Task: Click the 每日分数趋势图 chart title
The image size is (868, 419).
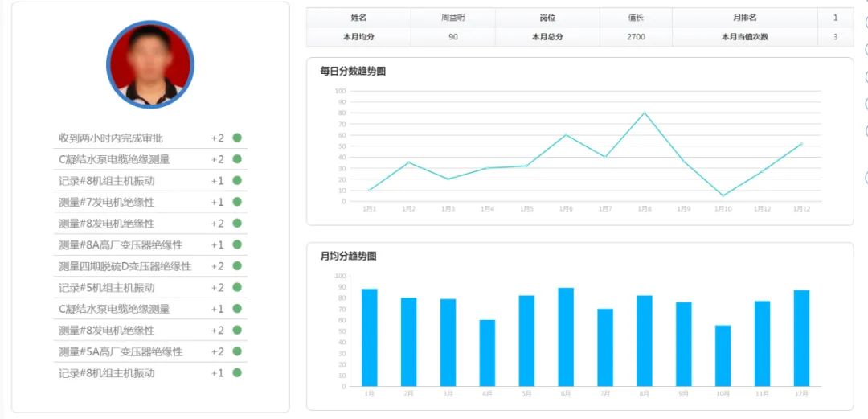Action: (353, 72)
